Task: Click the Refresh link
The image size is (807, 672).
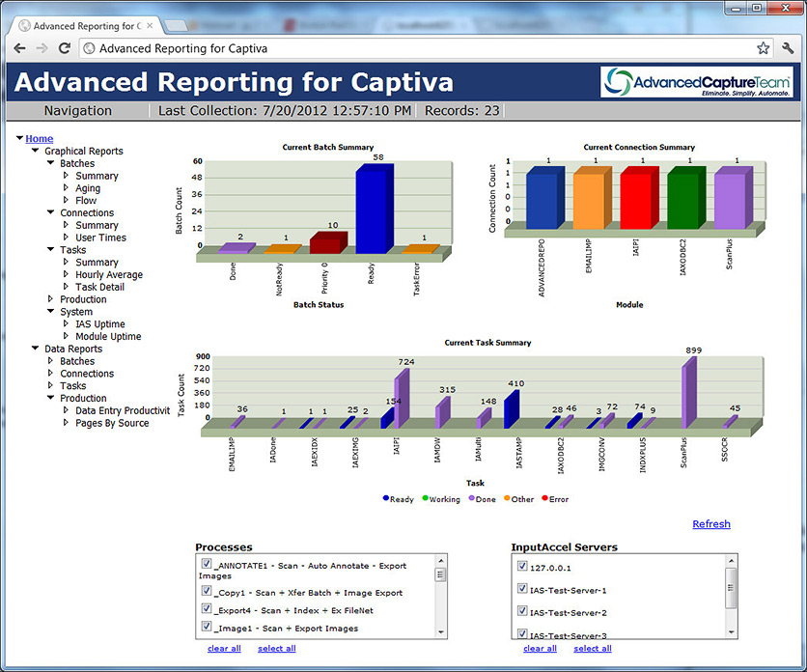Action: coord(711,524)
